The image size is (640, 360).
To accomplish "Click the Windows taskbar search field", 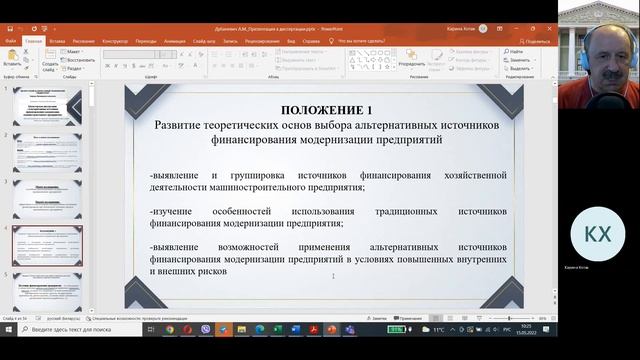I will tap(80, 329).
